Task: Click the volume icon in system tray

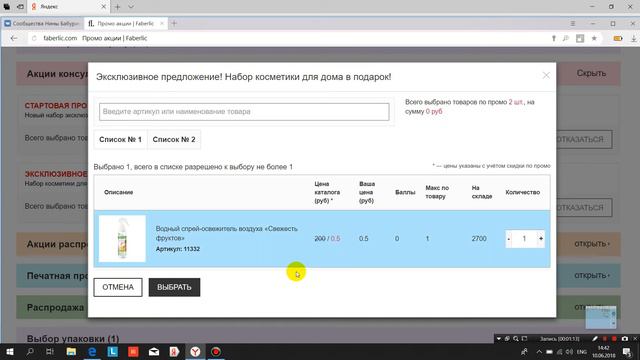Action: tap(569, 352)
